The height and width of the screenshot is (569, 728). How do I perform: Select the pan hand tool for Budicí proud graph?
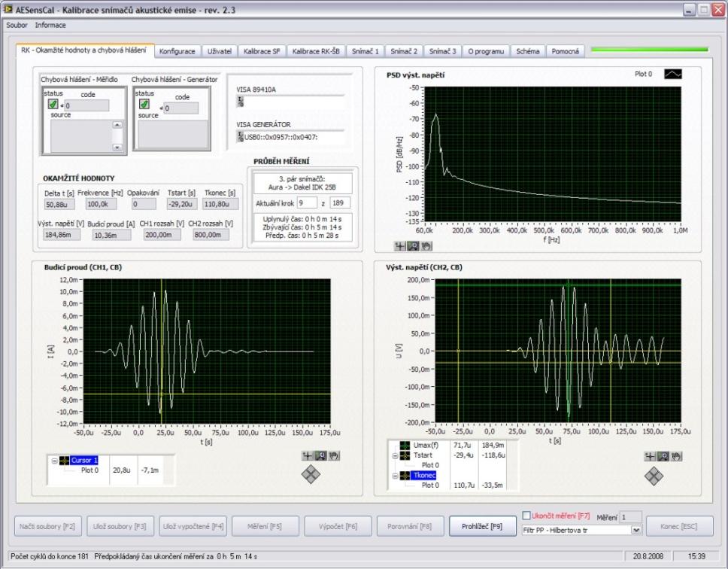[333, 455]
